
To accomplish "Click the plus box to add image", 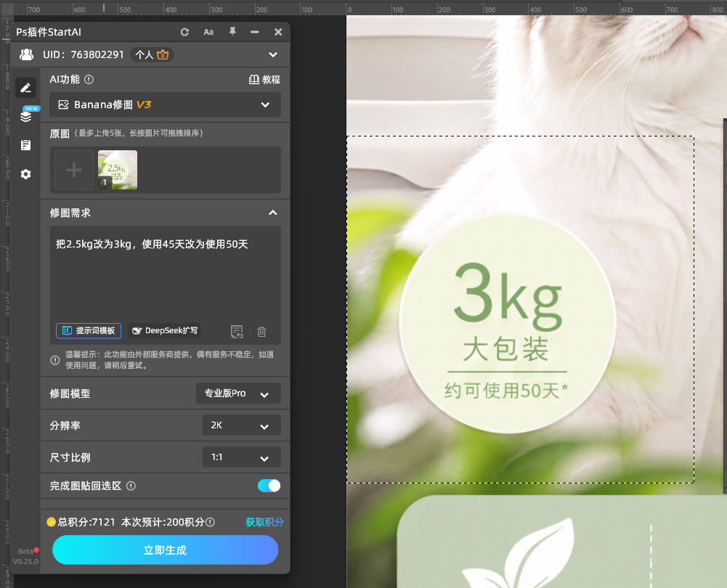I will (x=74, y=170).
